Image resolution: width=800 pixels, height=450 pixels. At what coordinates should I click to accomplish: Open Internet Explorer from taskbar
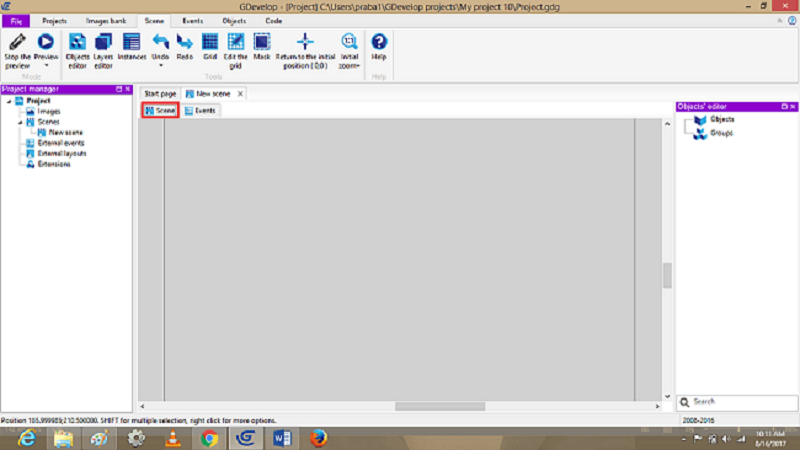pos(27,438)
